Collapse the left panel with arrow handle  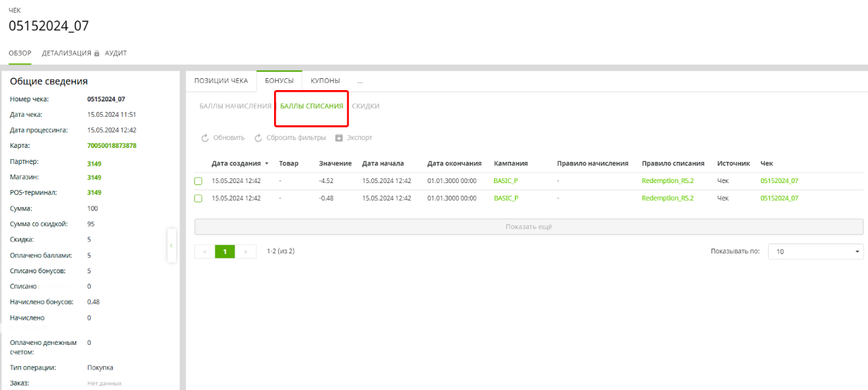[x=171, y=245]
